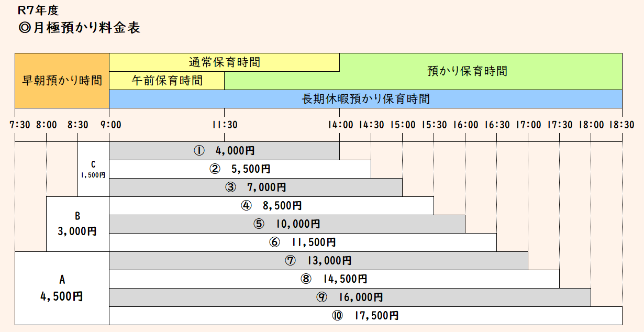The image size is (644, 332).
Task: Click plan ⑥ 11,500円 bar
Action: [303, 242]
